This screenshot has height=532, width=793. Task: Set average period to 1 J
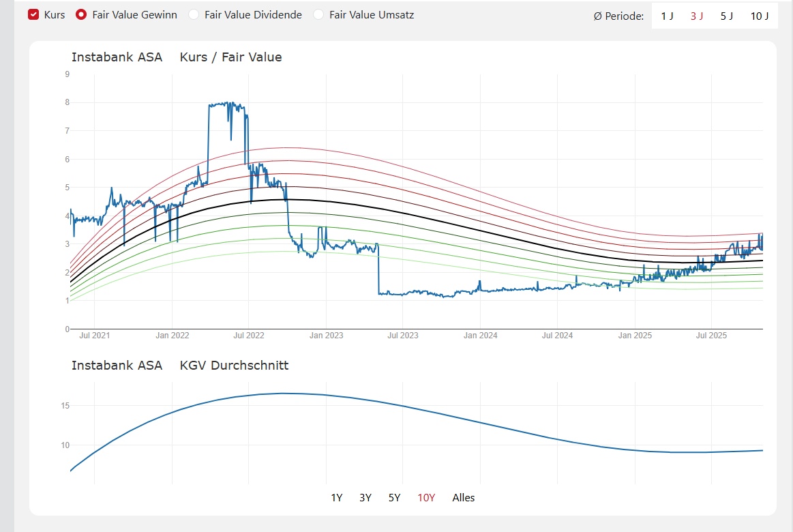click(x=667, y=16)
